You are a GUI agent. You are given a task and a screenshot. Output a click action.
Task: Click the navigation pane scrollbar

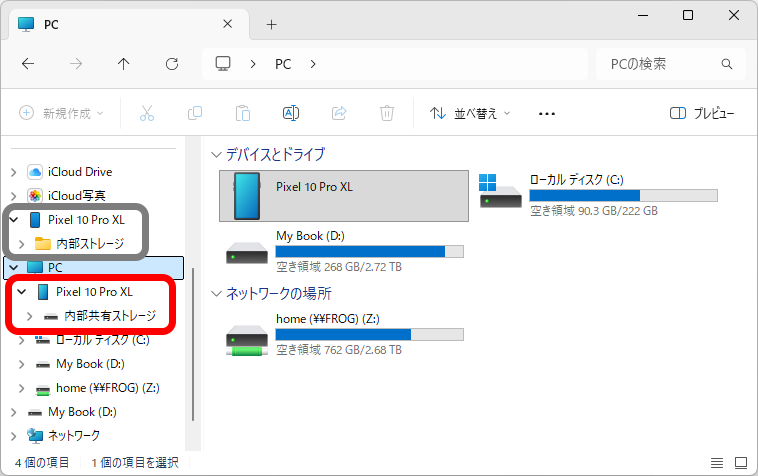(193, 344)
